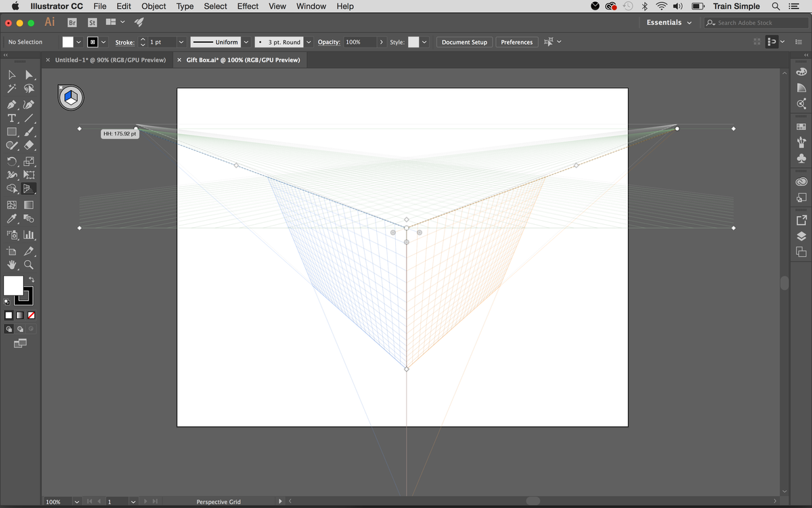Open the Effect menu

[247, 6]
